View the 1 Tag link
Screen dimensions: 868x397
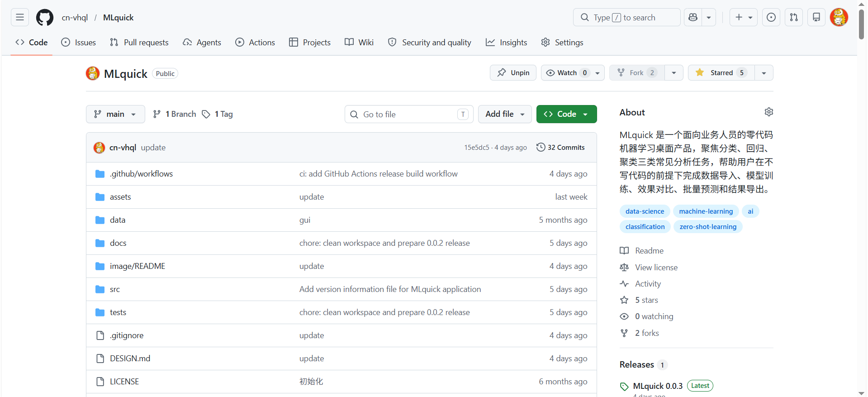tap(218, 114)
